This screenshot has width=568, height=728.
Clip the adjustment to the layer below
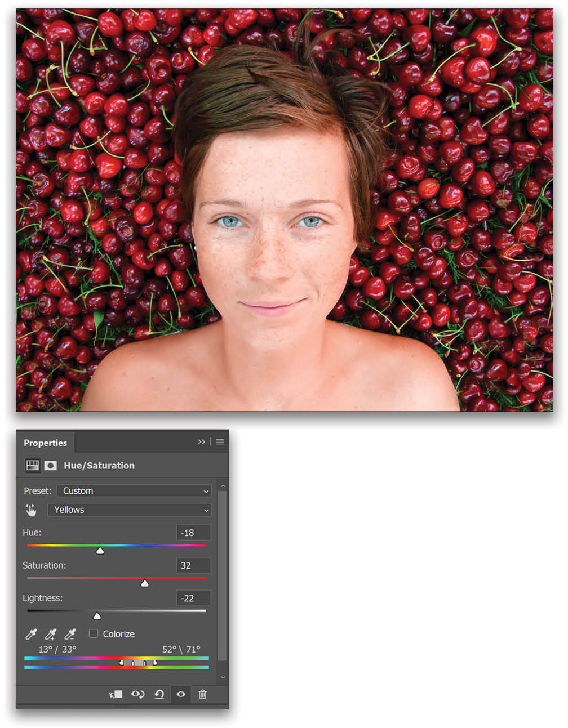[116, 694]
